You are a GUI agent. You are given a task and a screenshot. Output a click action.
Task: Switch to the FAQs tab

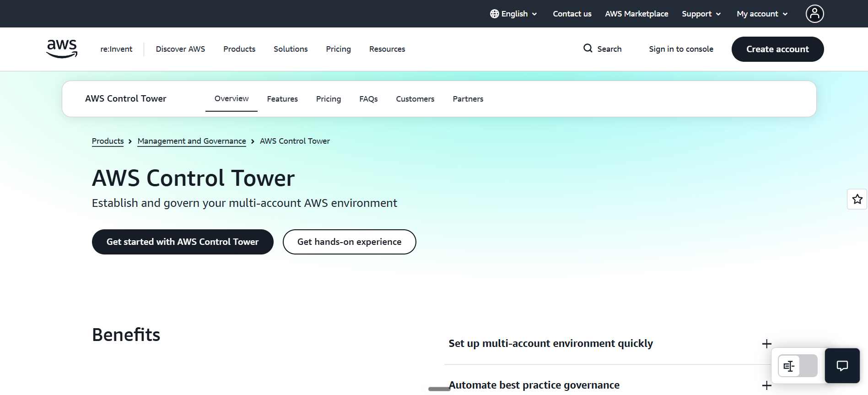(368, 99)
